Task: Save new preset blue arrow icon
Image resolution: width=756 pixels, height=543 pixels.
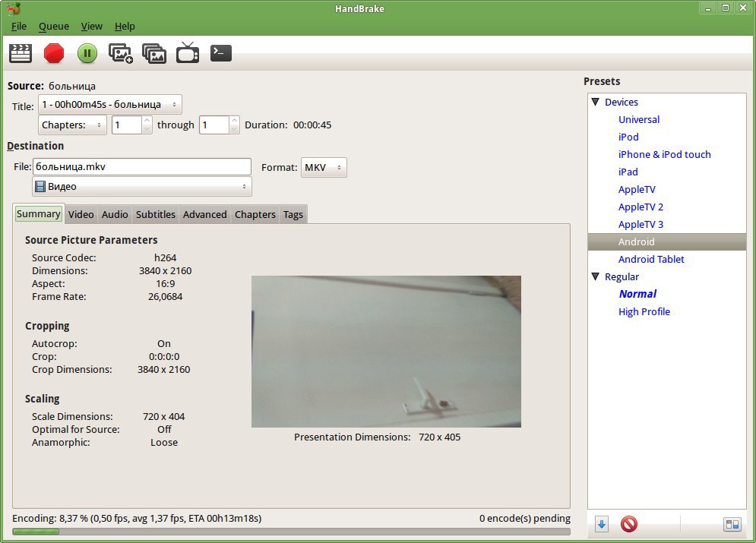Action: 602,524
